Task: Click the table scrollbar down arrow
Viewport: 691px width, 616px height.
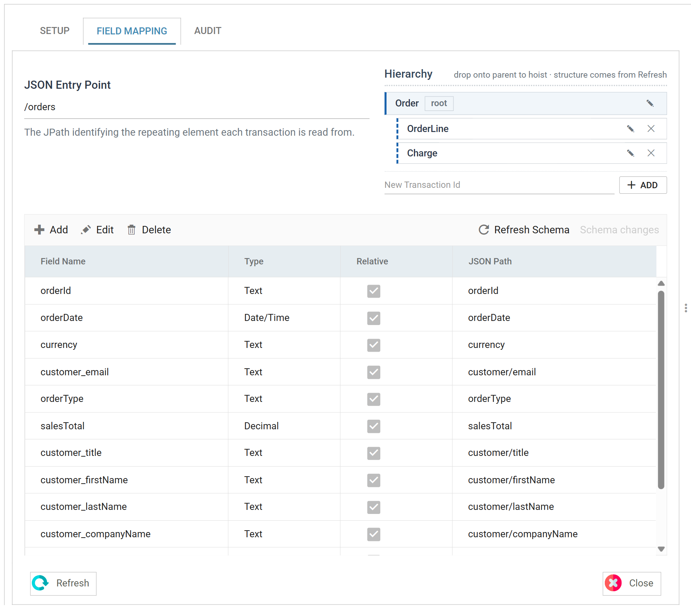Action: (x=661, y=549)
